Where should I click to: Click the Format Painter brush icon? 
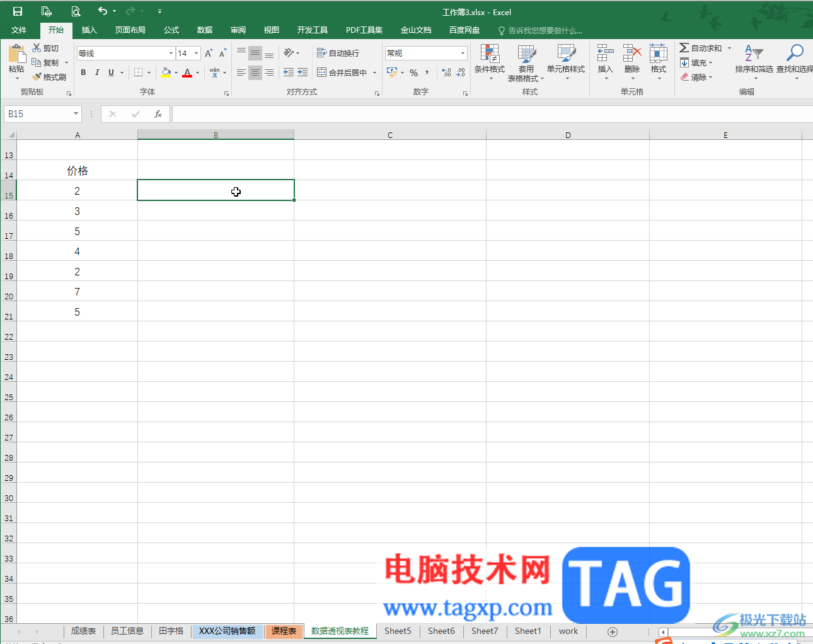pos(37,77)
